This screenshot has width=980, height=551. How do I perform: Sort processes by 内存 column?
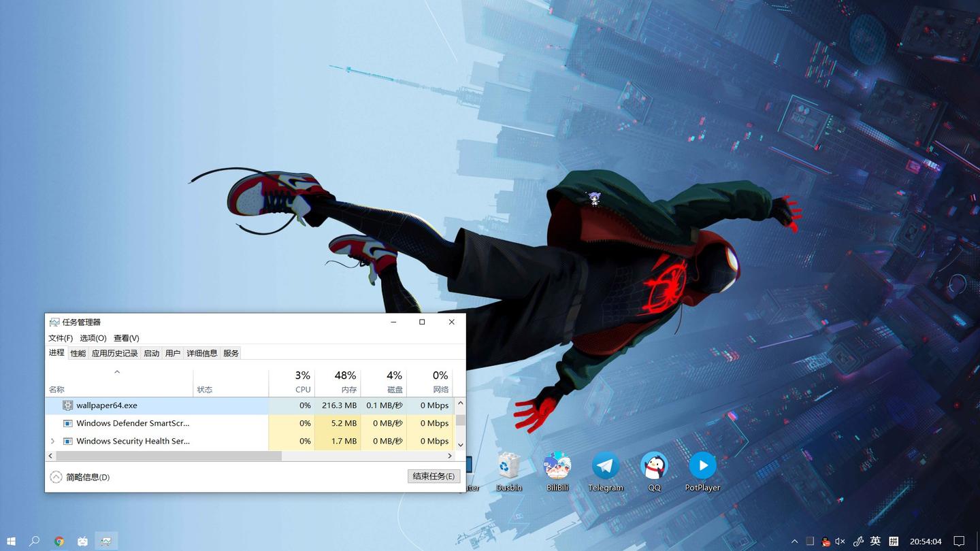338,382
